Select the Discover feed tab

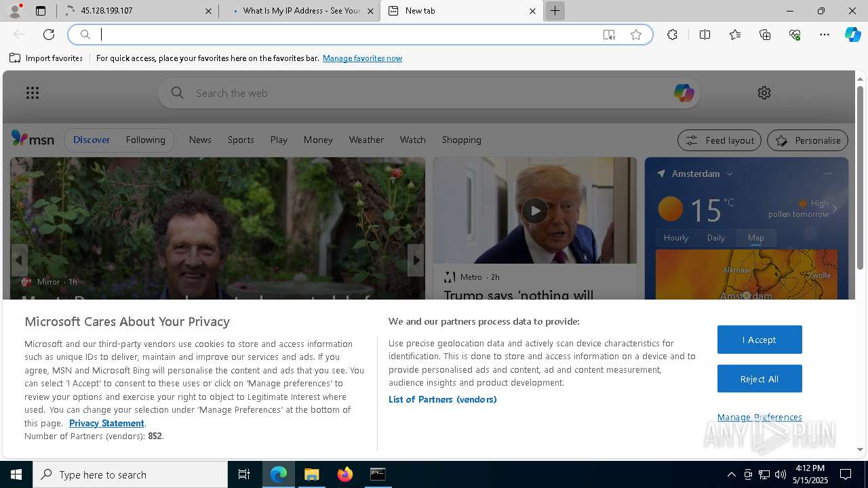[x=92, y=140]
